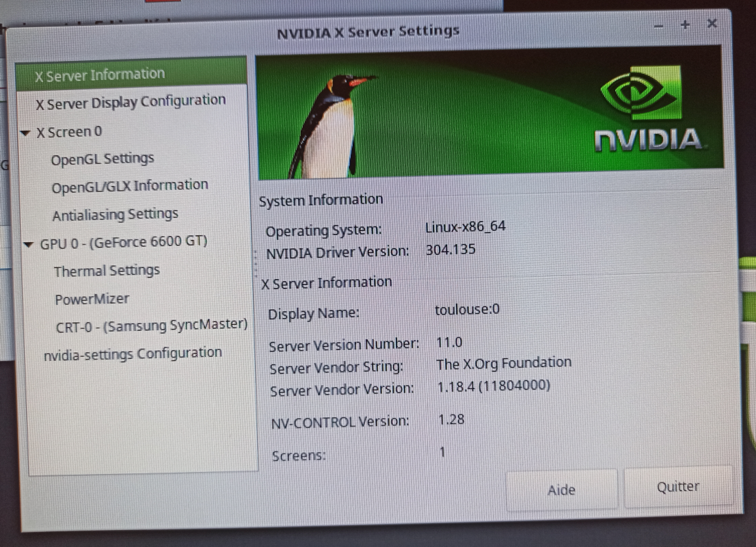Click the Server Version Number value 11.0
The image size is (756, 547).
449,343
